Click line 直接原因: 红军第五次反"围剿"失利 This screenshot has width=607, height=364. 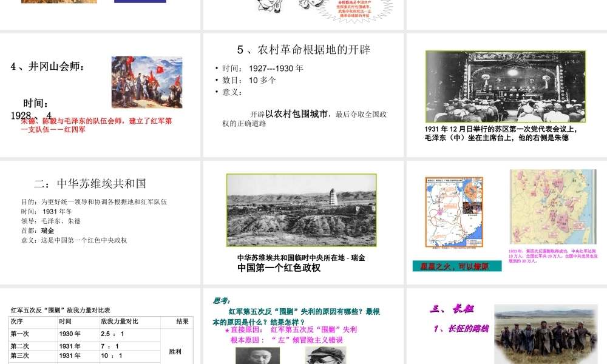[x=291, y=329]
